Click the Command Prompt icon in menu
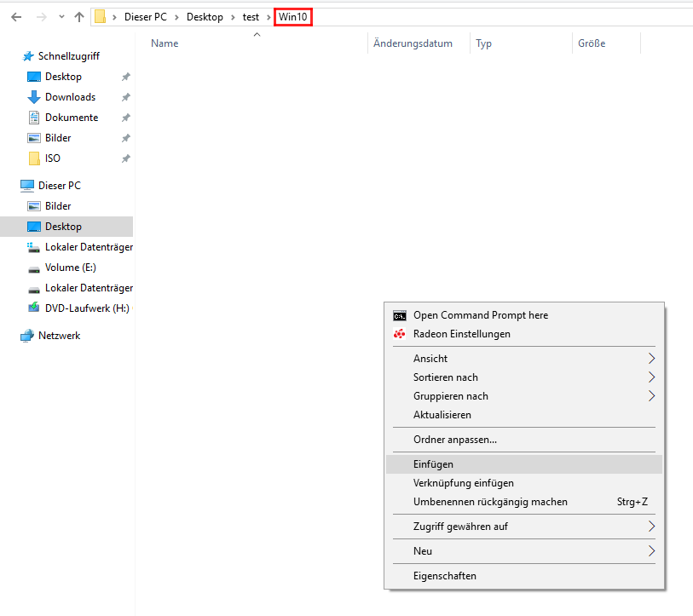The height and width of the screenshot is (616, 693). [x=400, y=316]
